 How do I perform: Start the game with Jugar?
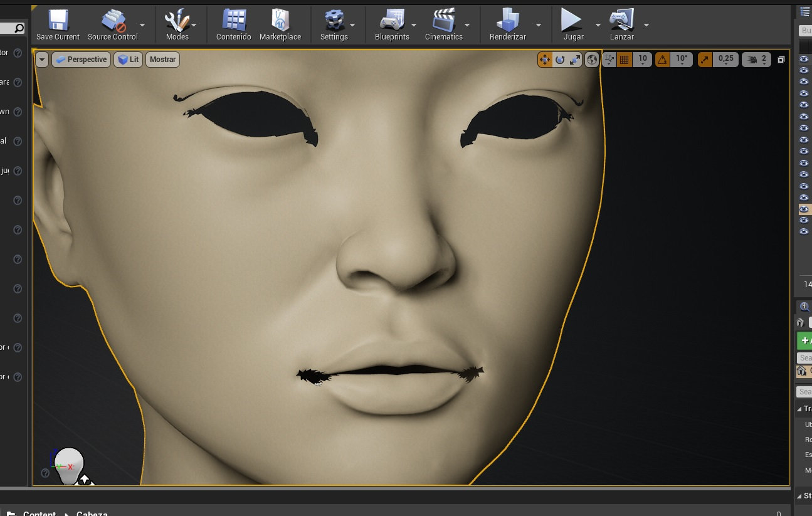573,25
